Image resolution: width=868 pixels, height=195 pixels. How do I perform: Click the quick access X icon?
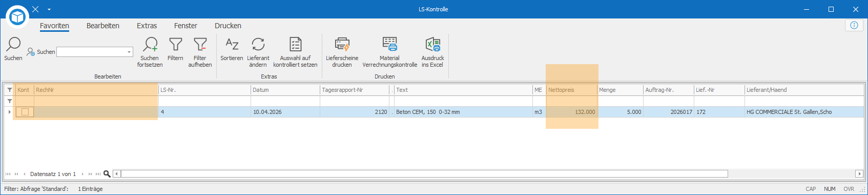pos(35,9)
